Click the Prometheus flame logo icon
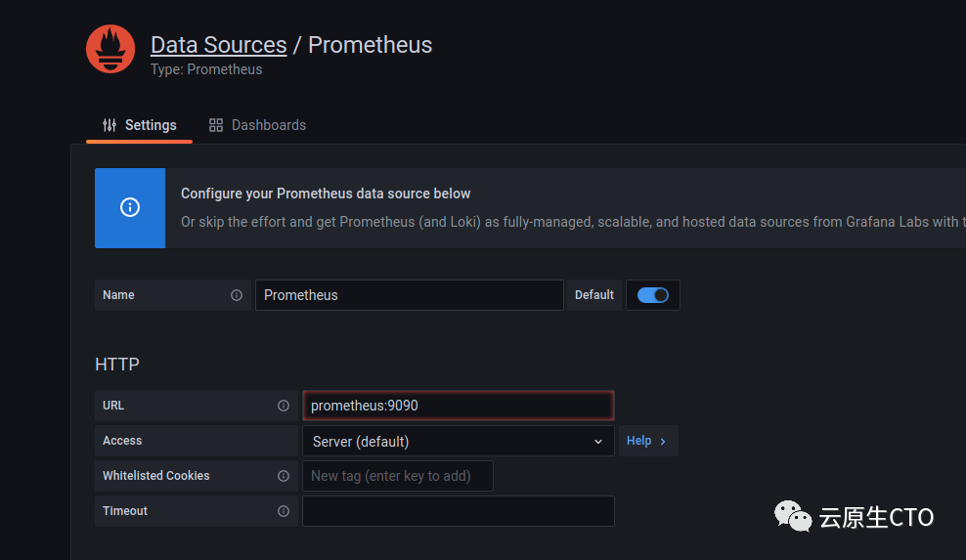 coord(110,49)
